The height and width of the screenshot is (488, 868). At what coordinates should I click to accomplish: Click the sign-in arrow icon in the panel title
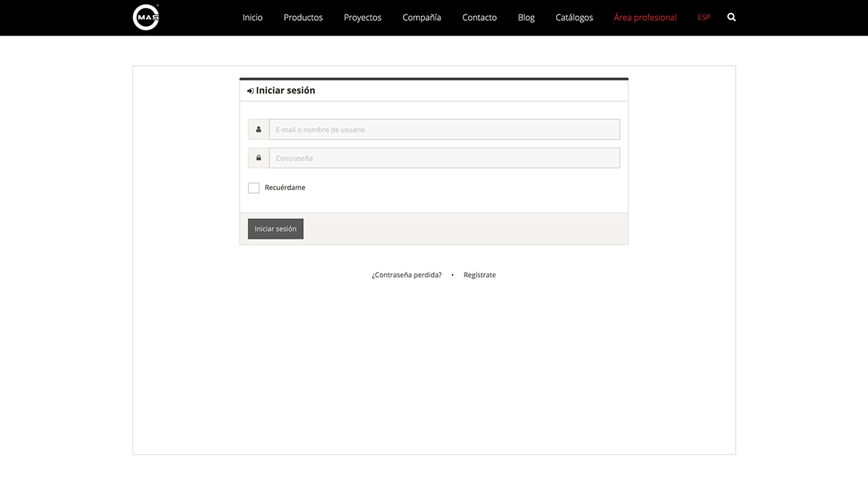(250, 91)
